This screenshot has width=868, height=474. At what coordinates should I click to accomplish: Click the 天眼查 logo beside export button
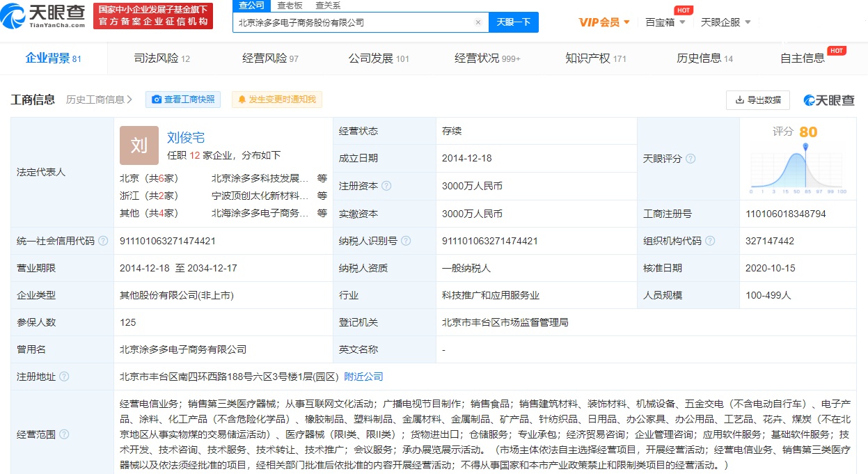(829, 100)
